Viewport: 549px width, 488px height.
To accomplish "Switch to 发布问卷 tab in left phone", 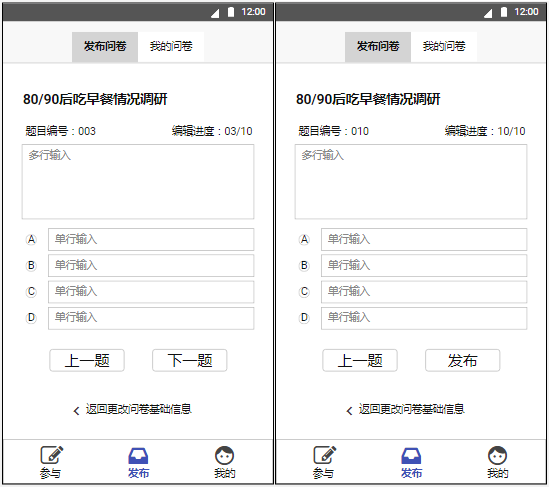I will 105,47.
